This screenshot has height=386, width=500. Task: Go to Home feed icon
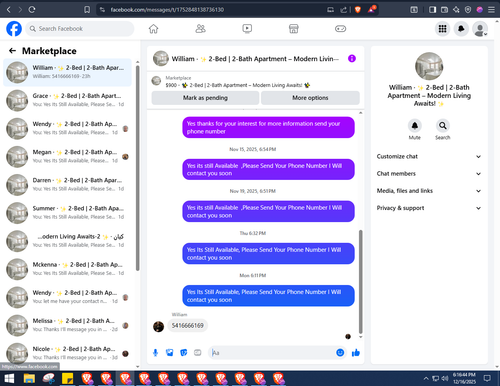tap(153, 29)
